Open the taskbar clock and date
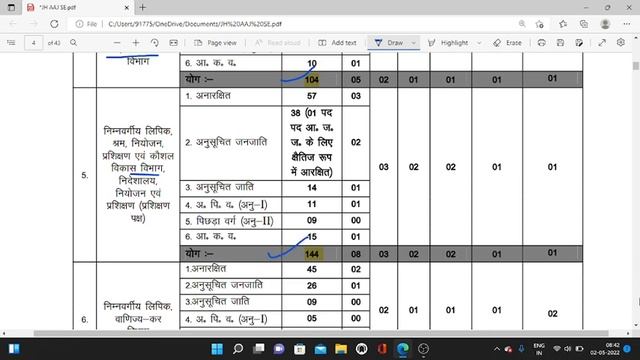 [x=605, y=349]
